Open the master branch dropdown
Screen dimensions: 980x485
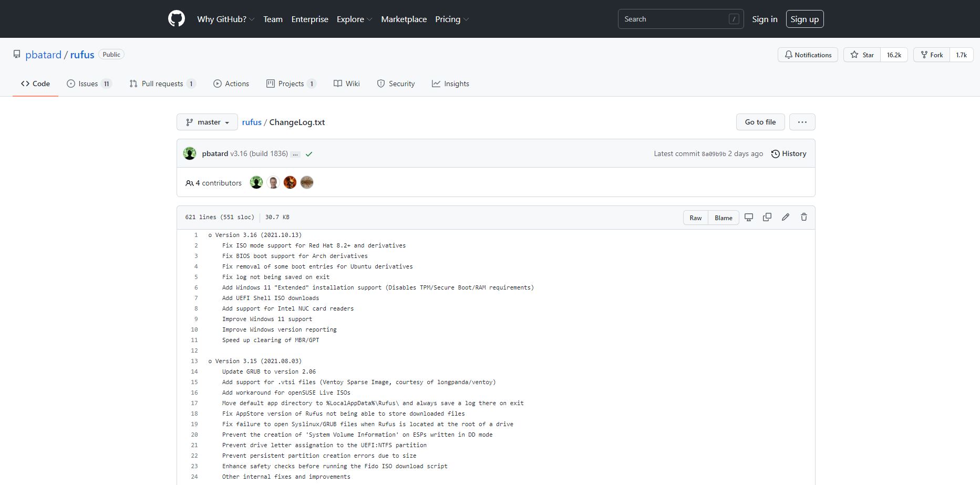pyautogui.click(x=208, y=122)
